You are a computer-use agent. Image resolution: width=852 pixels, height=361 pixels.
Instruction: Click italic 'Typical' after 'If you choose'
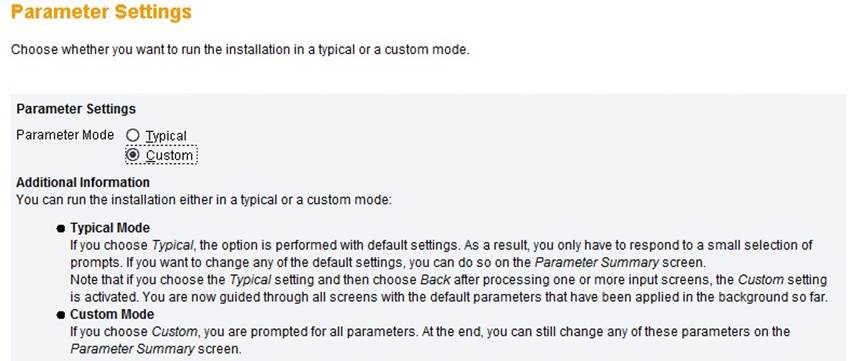tap(172, 245)
